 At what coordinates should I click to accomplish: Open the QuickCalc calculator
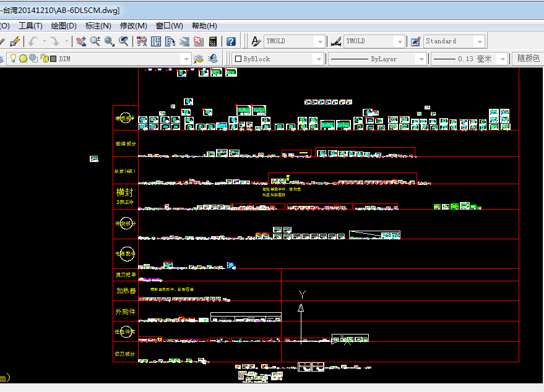pos(213,41)
